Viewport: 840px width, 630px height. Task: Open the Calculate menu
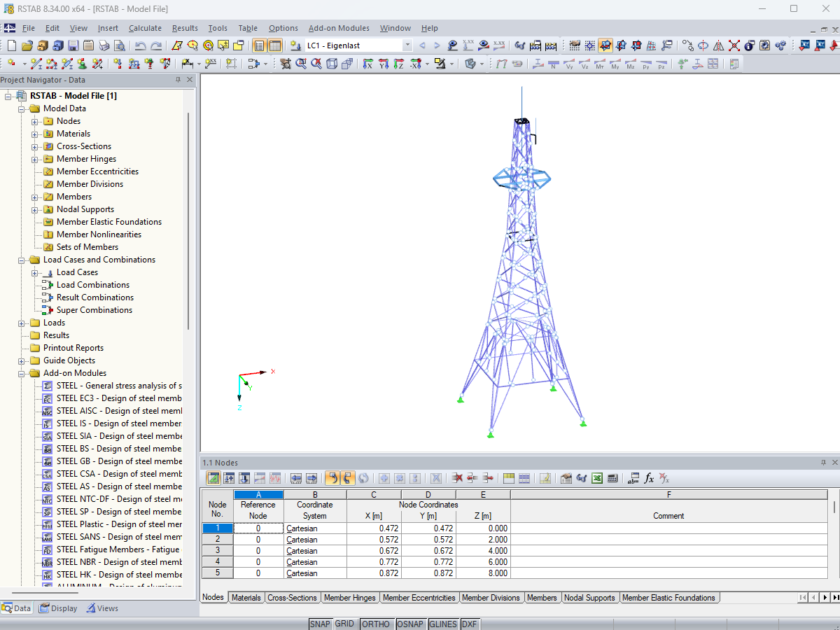coord(145,28)
